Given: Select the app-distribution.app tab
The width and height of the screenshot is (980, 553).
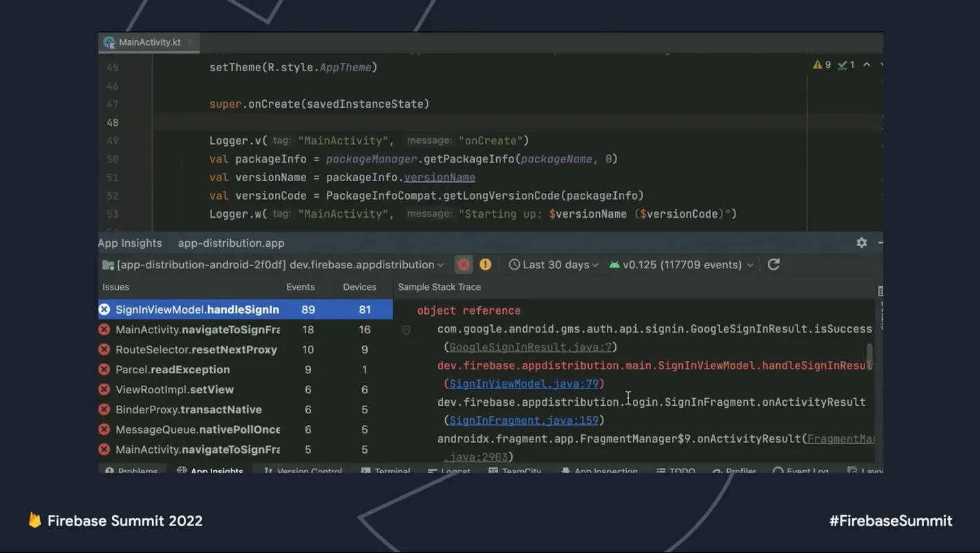Looking at the screenshot, I should point(231,243).
